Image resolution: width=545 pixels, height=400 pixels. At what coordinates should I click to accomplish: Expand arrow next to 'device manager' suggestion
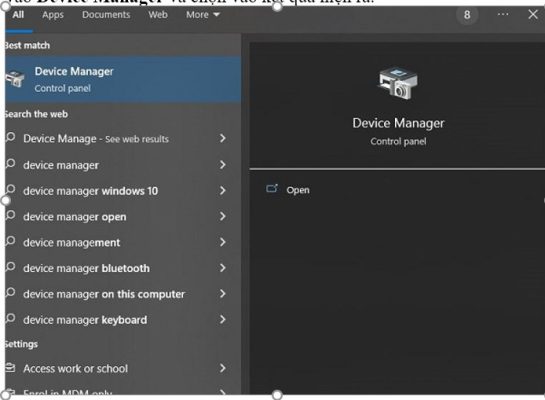(x=223, y=165)
